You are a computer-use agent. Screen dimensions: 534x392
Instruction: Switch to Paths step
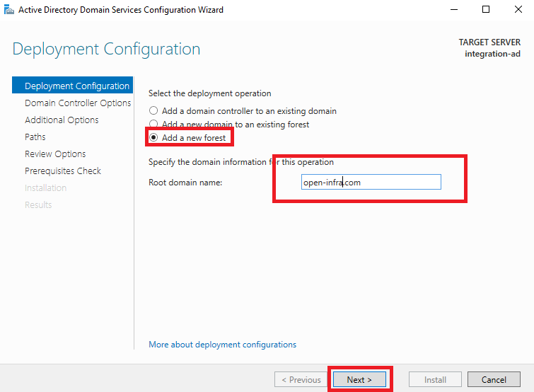coord(35,137)
